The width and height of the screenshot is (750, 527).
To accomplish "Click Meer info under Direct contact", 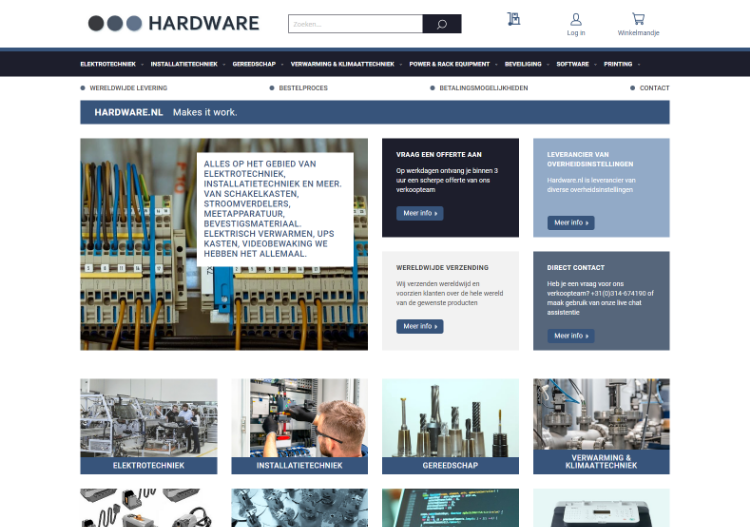I will pyautogui.click(x=571, y=336).
